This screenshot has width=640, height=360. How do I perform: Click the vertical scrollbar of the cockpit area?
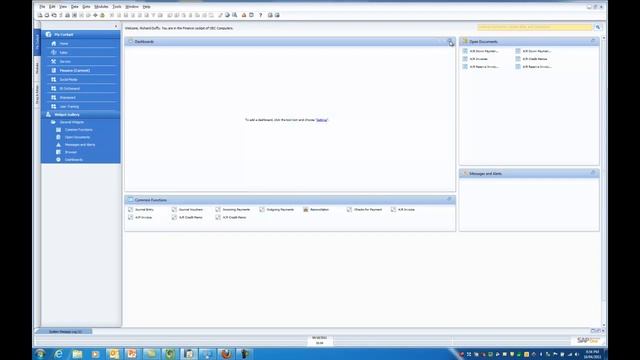604,180
